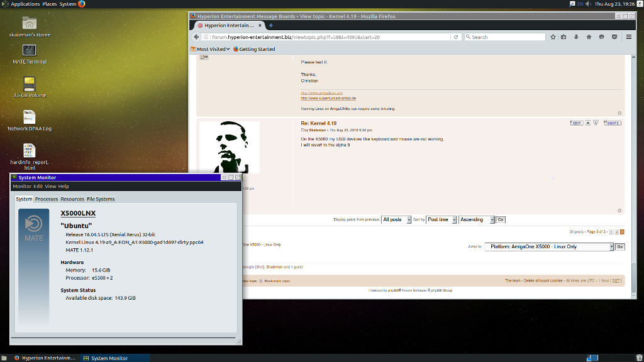Open trash icon in bottom panel
644x362 pixels.
tap(639, 358)
